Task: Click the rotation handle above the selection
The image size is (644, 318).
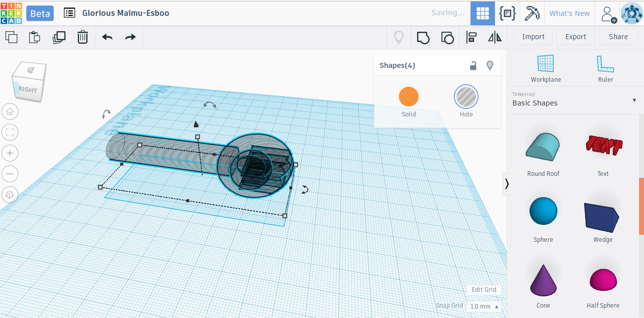Action: pyautogui.click(x=210, y=105)
